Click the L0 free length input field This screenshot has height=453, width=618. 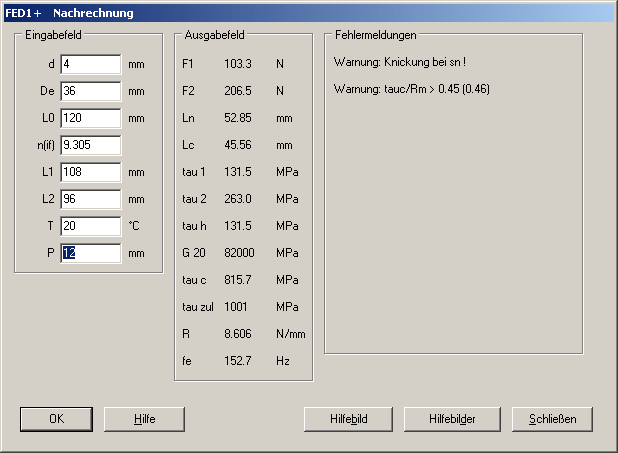(90, 118)
